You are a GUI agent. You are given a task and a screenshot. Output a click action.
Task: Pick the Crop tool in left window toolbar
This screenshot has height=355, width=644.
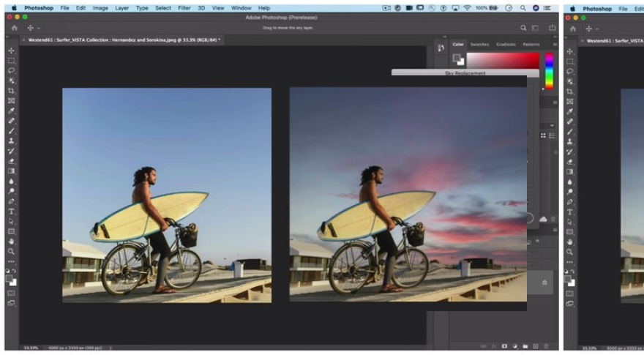(11, 91)
